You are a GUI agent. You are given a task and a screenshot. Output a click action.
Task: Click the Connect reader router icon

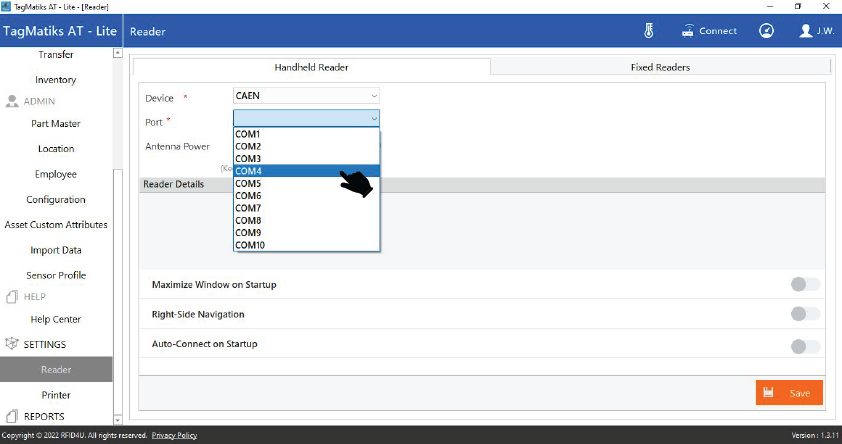coord(688,31)
